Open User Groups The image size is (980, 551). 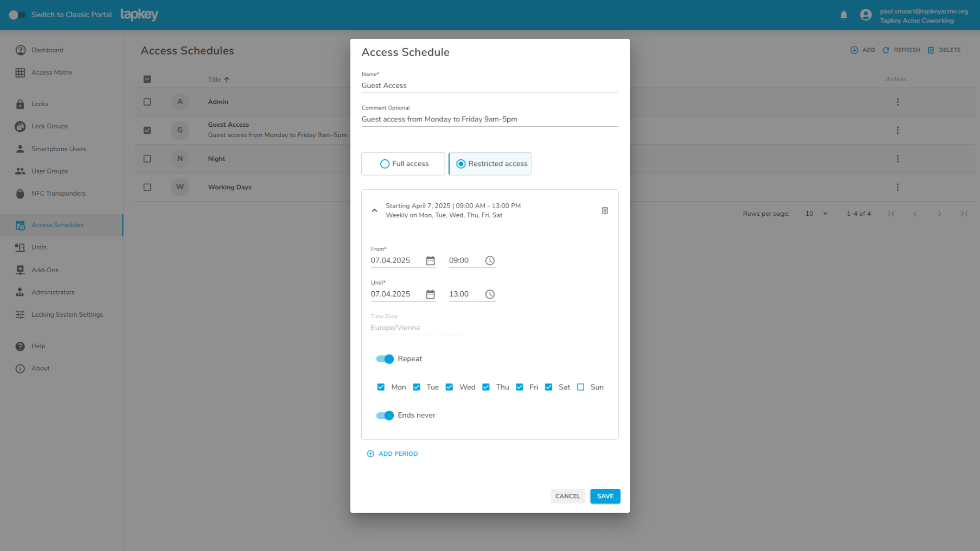coord(50,171)
